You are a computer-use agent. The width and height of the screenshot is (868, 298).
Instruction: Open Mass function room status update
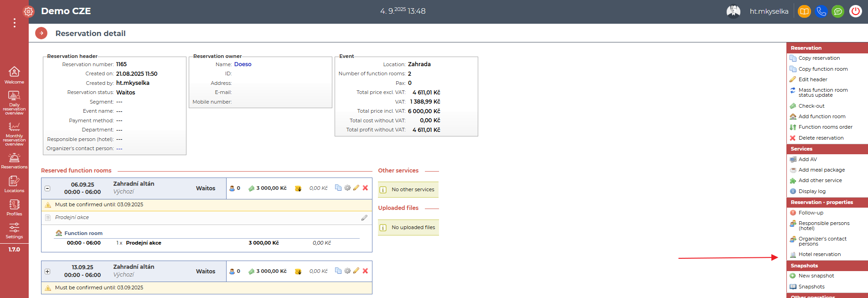tap(823, 93)
